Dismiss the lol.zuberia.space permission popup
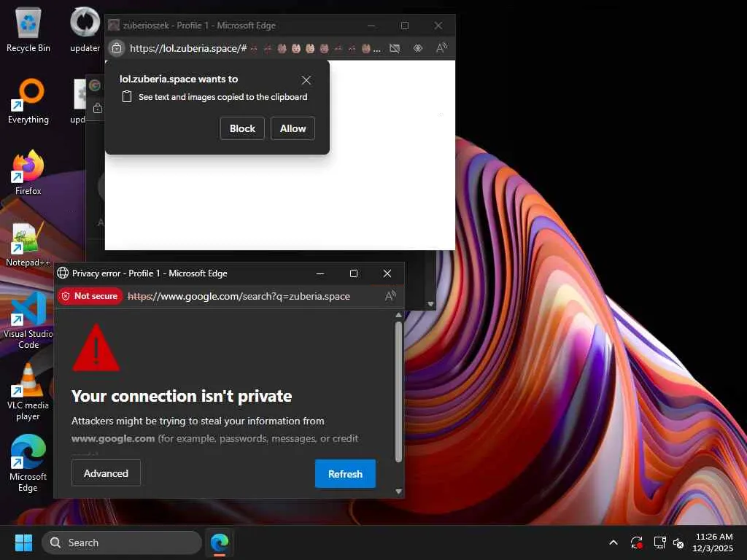Viewport: 747px width, 560px height. [x=306, y=80]
